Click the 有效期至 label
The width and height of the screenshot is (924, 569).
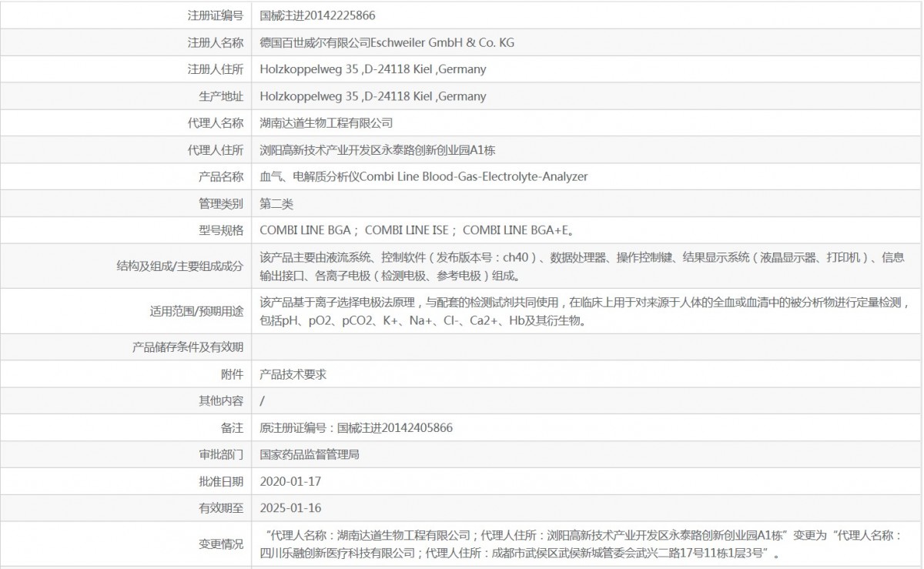tap(221, 508)
